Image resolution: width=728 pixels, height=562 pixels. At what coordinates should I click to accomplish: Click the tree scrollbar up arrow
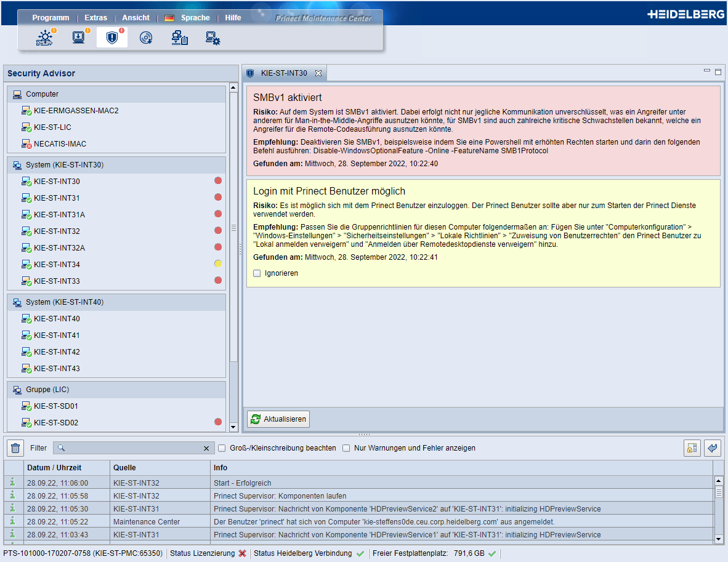tap(233, 87)
